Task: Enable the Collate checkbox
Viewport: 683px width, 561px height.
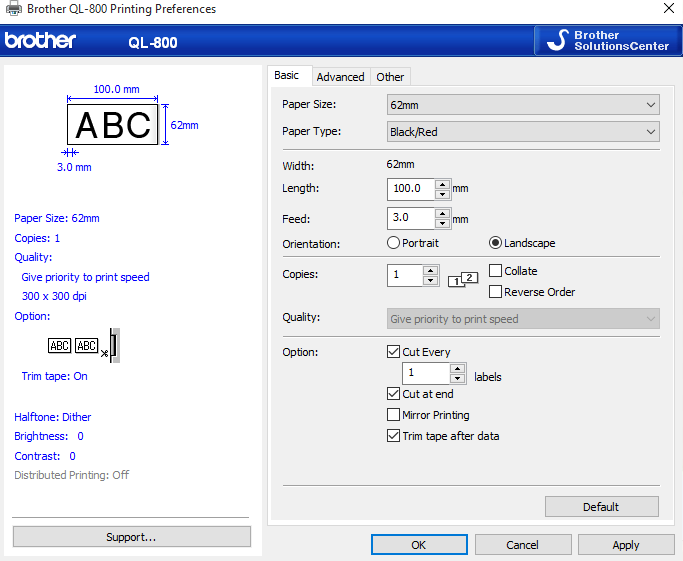Action: click(496, 271)
